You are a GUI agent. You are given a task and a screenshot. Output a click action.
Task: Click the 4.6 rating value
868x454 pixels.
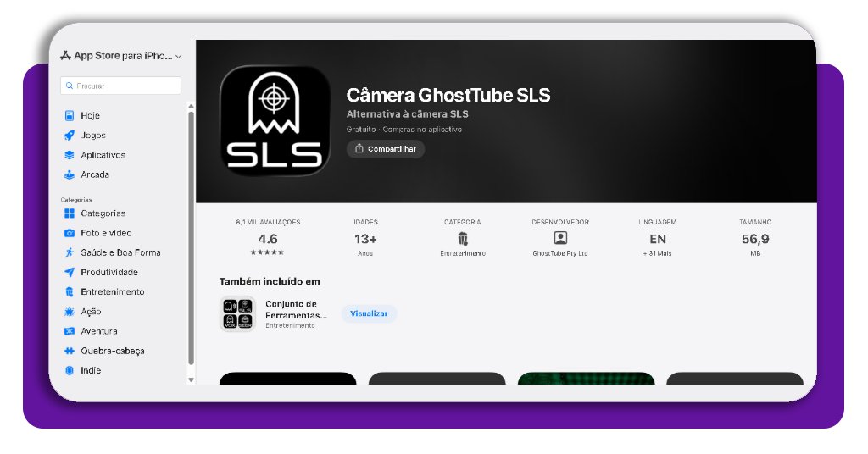click(268, 239)
